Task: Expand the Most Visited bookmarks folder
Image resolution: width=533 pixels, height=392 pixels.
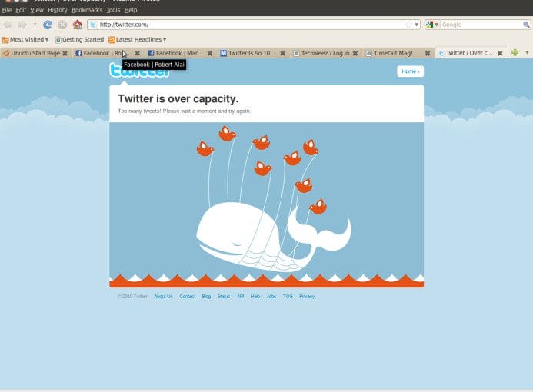Action: pyautogui.click(x=25, y=40)
